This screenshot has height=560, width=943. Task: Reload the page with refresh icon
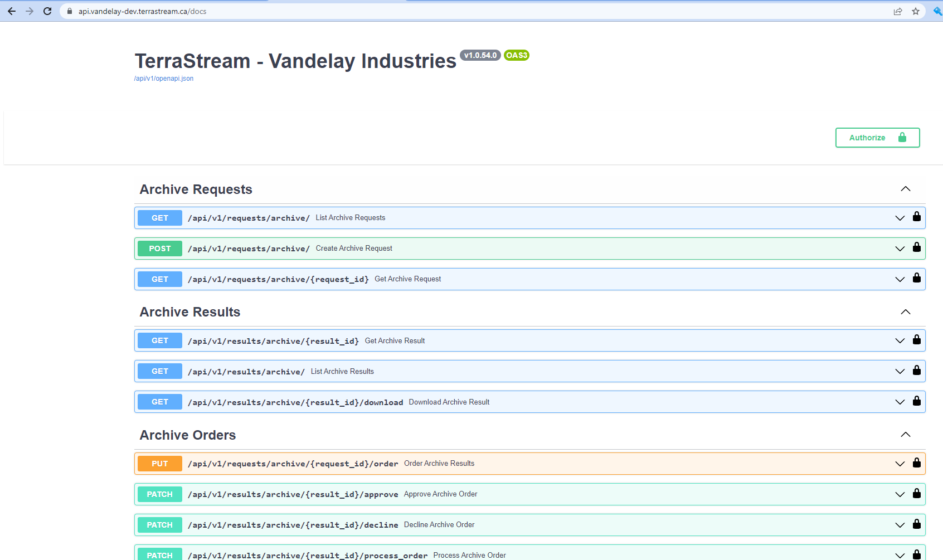tap(47, 11)
